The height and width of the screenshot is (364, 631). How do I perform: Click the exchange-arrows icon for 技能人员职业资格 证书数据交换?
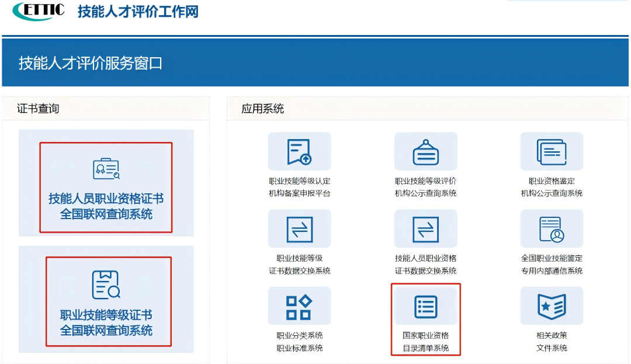coord(425,229)
